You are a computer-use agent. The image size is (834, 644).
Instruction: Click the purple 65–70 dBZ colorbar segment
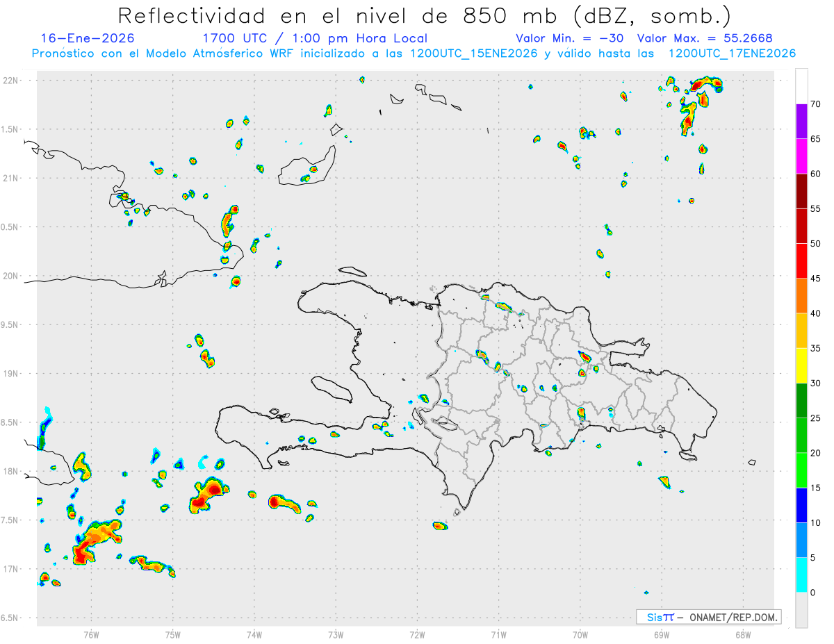pyautogui.click(x=801, y=122)
